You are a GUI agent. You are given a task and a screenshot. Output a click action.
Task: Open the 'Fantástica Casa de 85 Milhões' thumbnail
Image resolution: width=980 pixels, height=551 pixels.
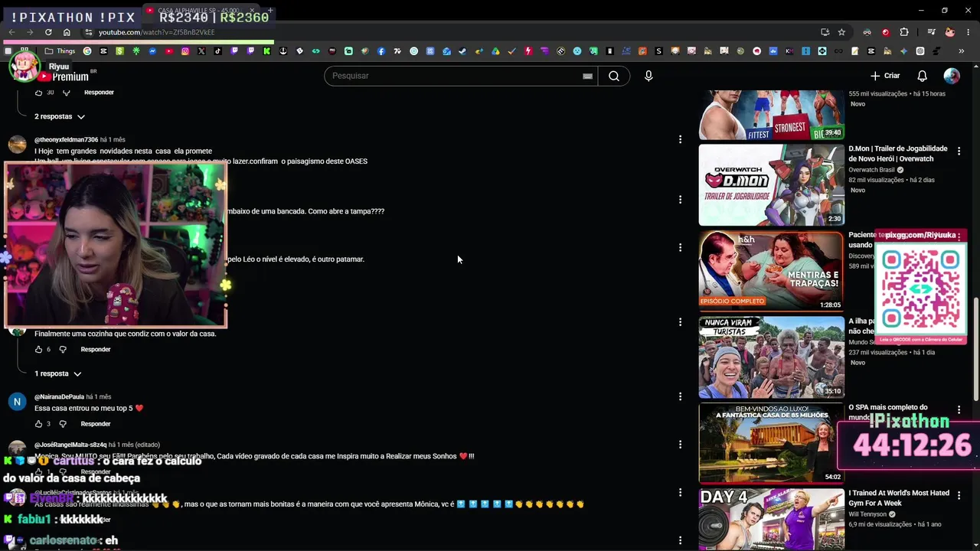[771, 443]
